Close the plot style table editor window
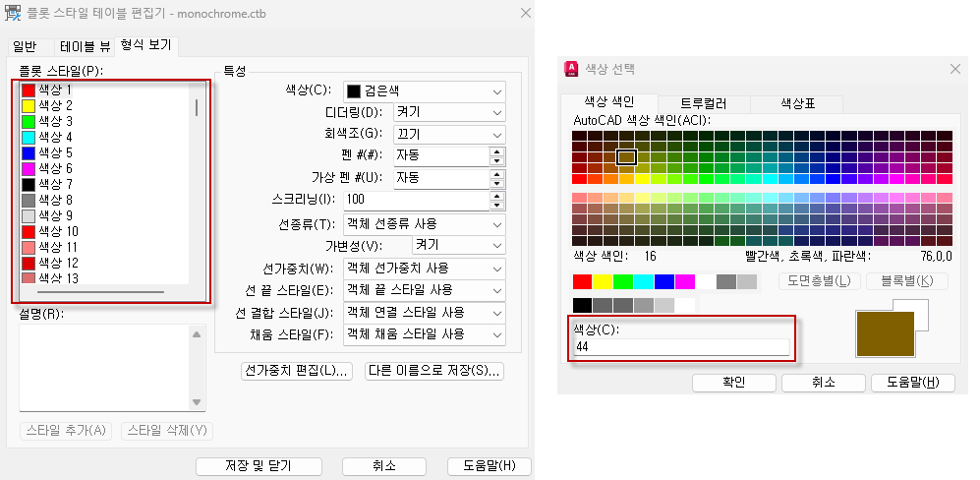Screen dimensions: 980x480 click(526, 13)
